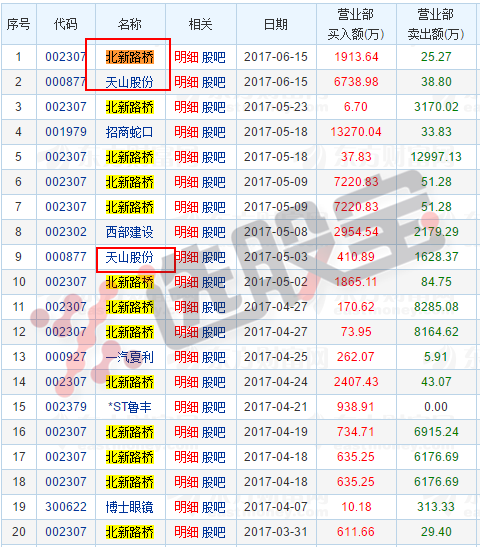Open 北新路桥 link in row 1

129,57
